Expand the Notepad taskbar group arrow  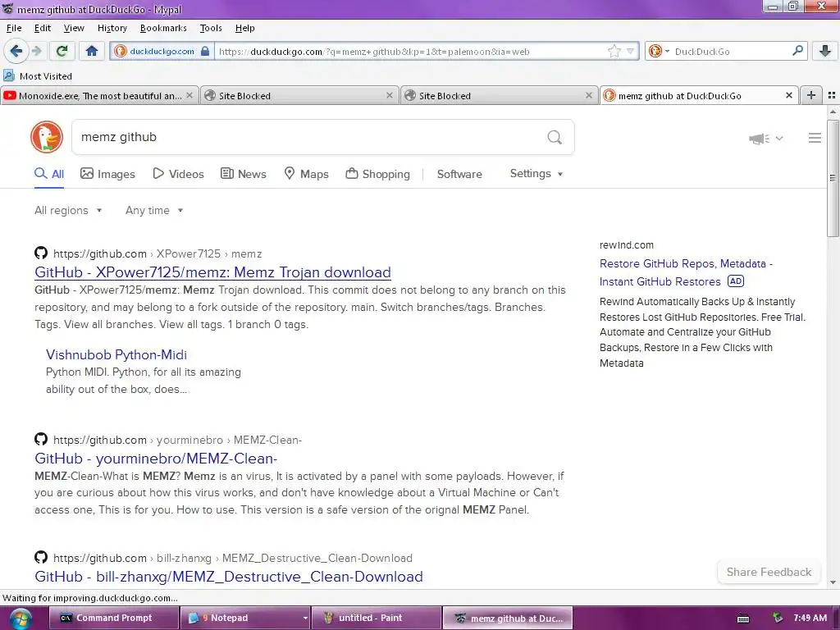click(305, 619)
